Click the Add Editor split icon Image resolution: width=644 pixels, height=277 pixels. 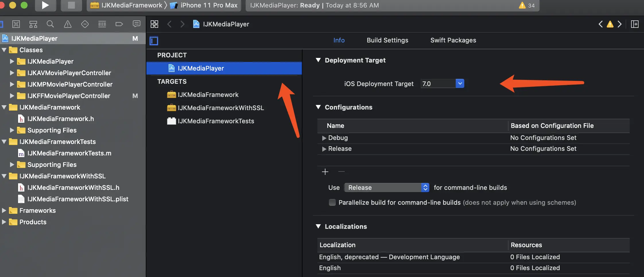[635, 24]
